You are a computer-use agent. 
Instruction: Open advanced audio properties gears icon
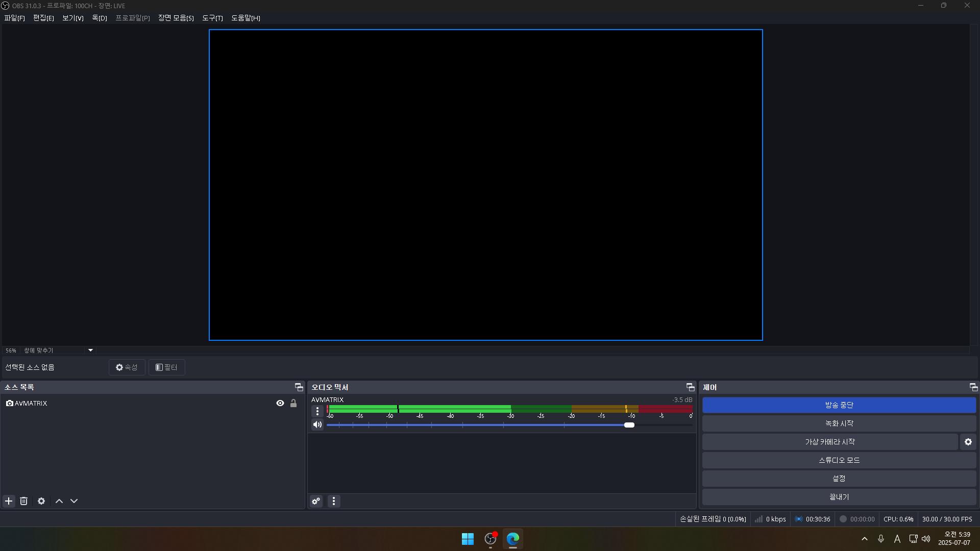click(x=316, y=501)
